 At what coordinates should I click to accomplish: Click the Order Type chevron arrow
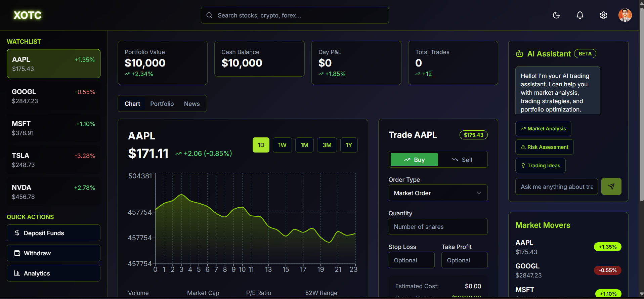(479, 193)
